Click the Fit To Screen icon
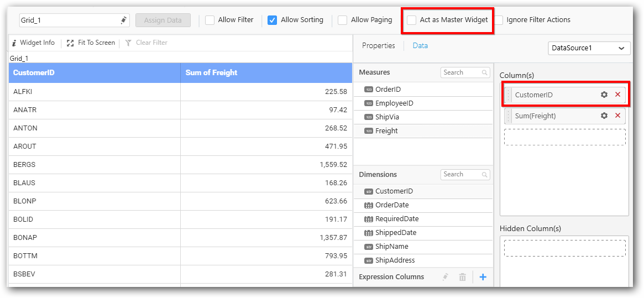This screenshot has width=644, height=298. click(x=70, y=43)
